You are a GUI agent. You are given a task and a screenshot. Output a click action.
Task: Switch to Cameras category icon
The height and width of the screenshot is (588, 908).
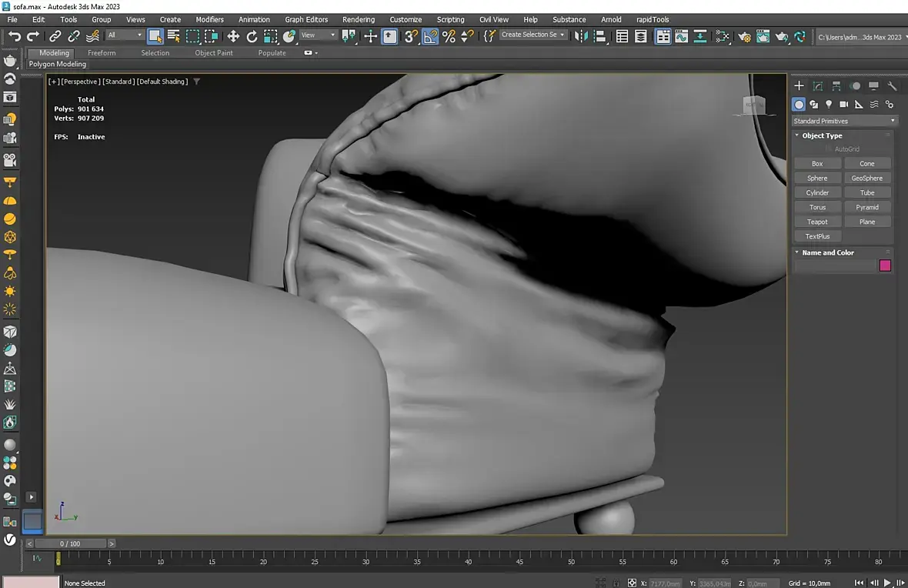844,104
